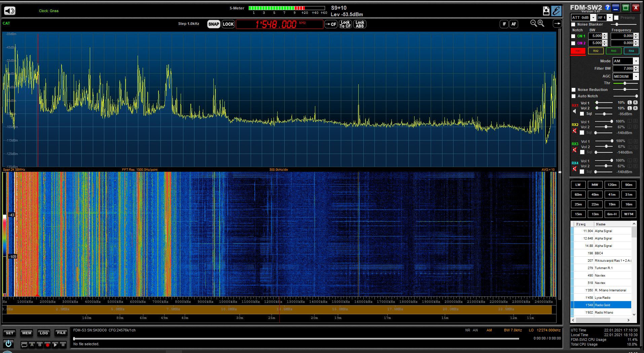This screenshot has width=644, height=353.
Task: Zoom out the spectrum with the minus magnifier
Action: point(533,23)
